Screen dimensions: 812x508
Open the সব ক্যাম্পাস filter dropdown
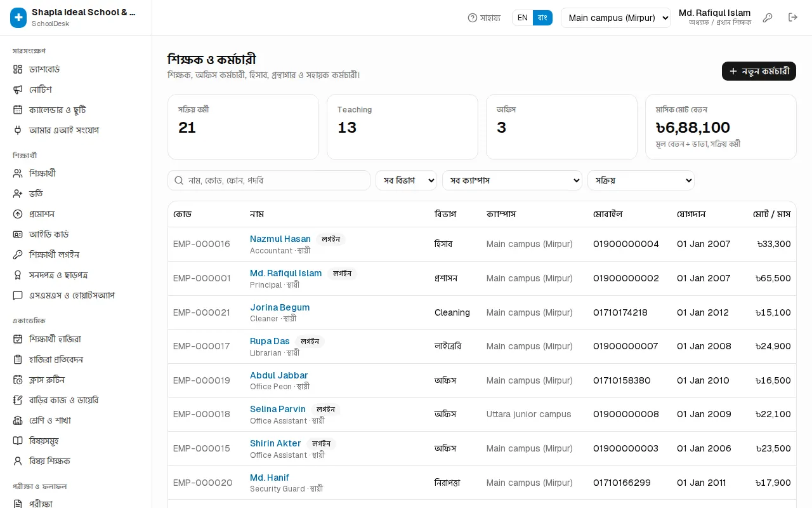coord(512,180)
